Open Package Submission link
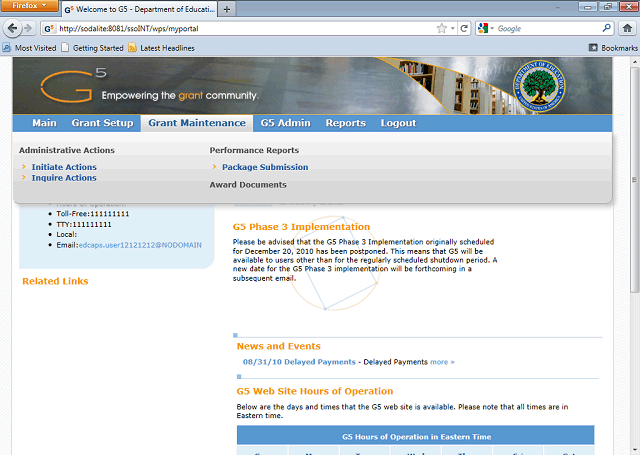640x455 pixels. 265,167
